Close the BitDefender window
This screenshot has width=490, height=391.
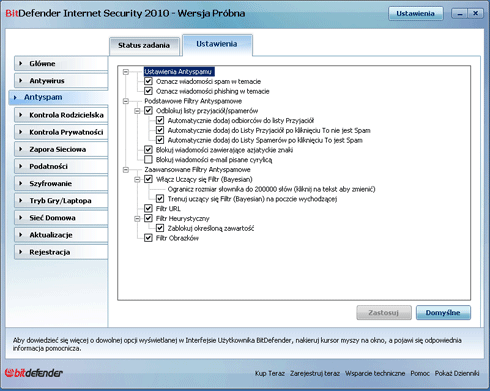476,14
